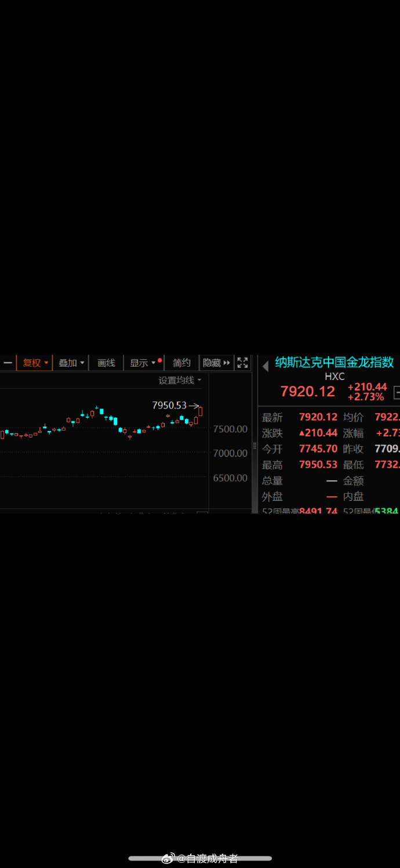Click the 昨收 label
The width and height of the screenshot is (400, 868).
click(x=353, y=449)
